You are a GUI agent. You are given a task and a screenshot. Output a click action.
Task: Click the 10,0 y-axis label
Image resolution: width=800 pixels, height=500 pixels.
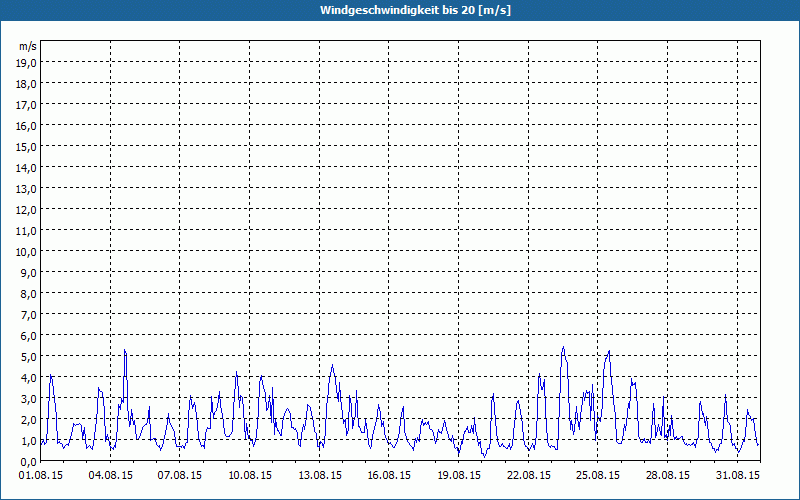coord(28,252)
